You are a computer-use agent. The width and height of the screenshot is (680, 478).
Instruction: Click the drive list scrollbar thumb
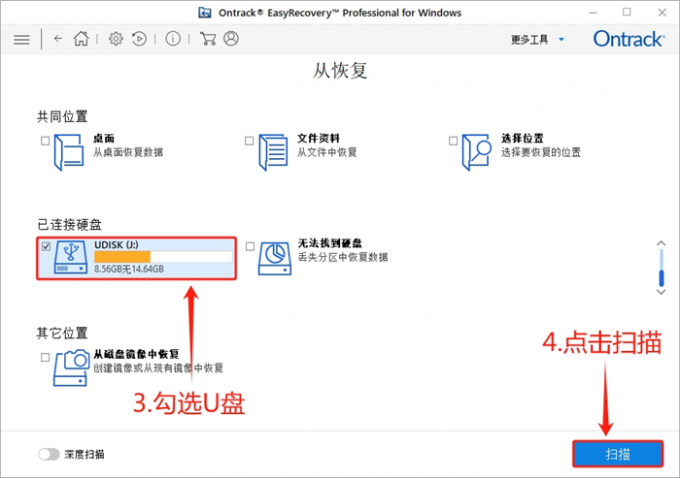point(661,278)
